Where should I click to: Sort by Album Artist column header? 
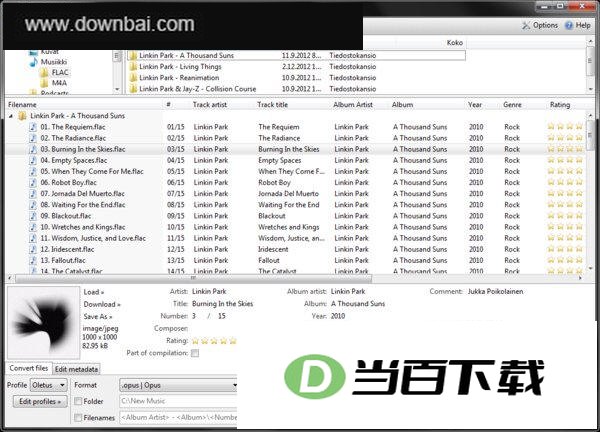point(353,104)
